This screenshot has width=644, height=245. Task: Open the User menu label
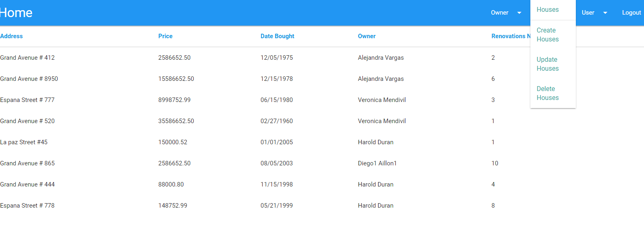tap(588, 13)
